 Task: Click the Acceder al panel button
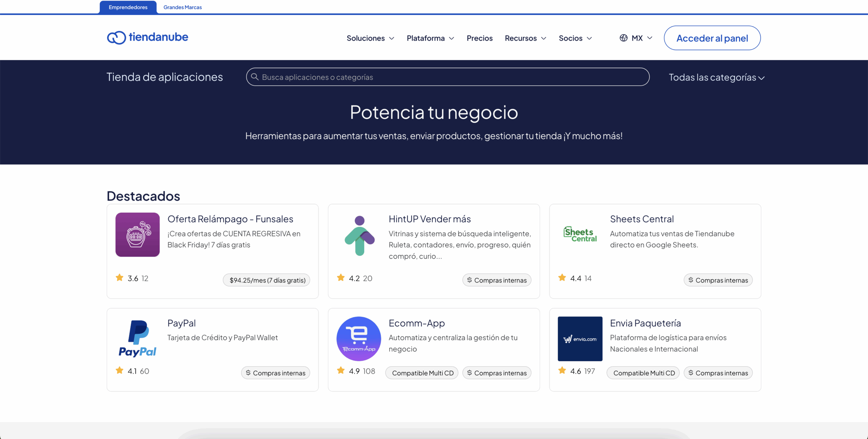coord(712,38)
